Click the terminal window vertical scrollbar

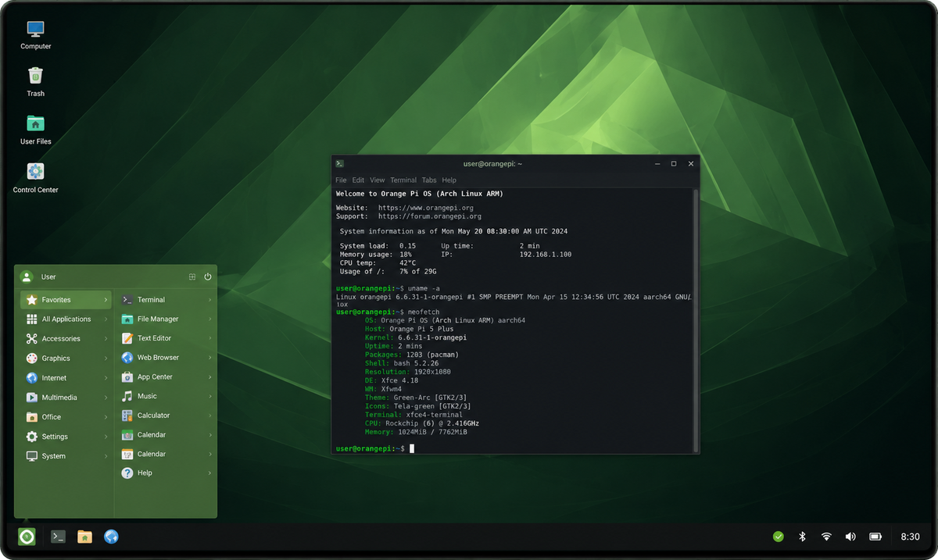696,320
